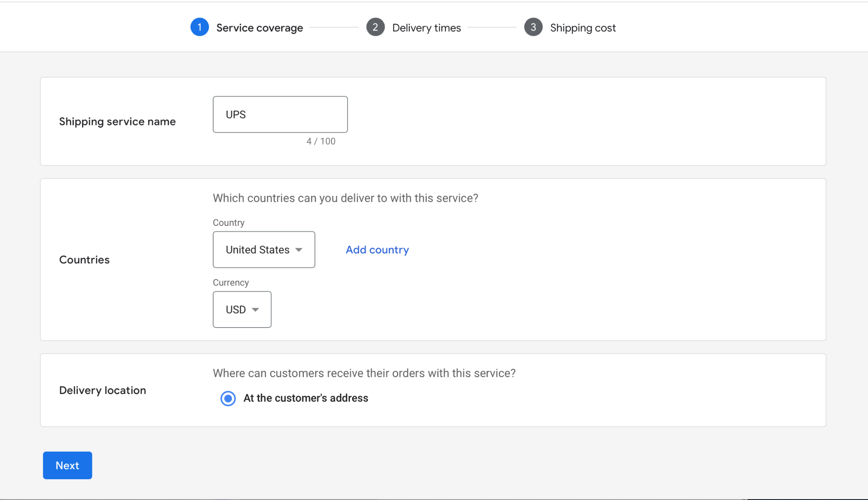Click the USD caret arrow
This screenshot has width=868, height=500.
(x=255, y=310)
